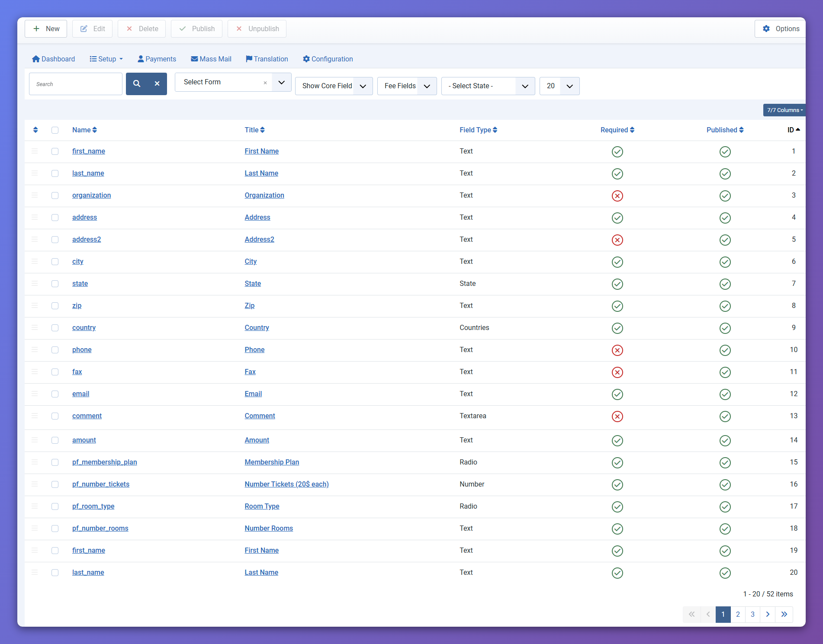The height and width of the screenshot is (644, 823).
Task: Click the New button
Action: tap(46, 29)
